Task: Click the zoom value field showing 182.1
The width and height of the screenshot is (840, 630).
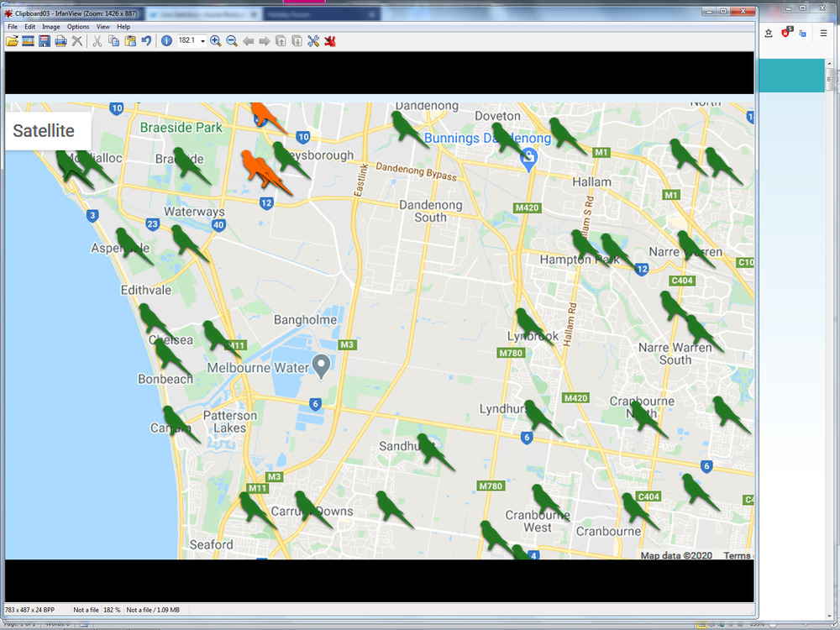Action: tap(186, 41)
